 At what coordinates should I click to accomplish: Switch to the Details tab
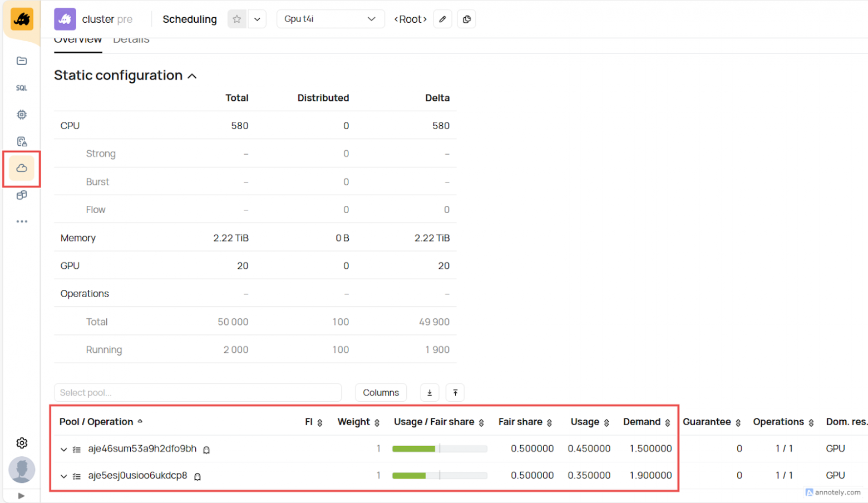tap(131, 38)
